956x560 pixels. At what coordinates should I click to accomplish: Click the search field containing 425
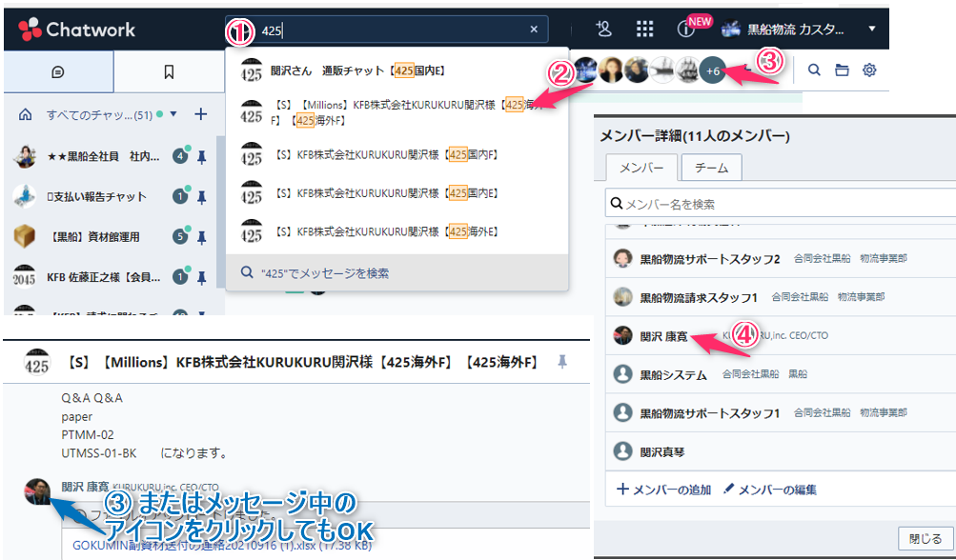(387, 30)
